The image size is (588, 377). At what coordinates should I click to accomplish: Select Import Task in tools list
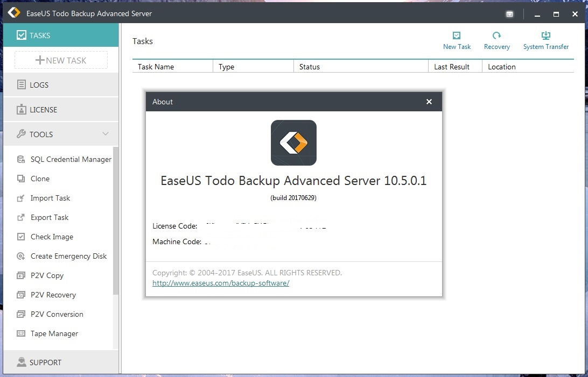(x=50, y=198)
